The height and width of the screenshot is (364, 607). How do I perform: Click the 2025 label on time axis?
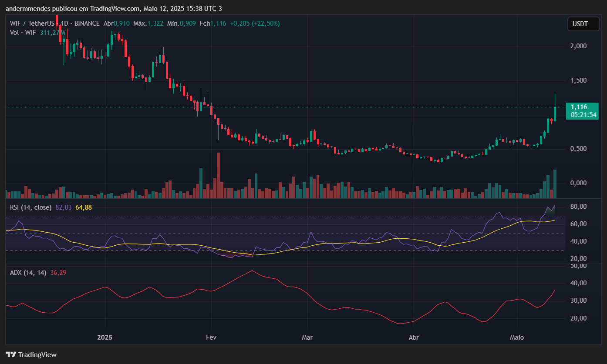pyautogui.click(x=105, y=337)
